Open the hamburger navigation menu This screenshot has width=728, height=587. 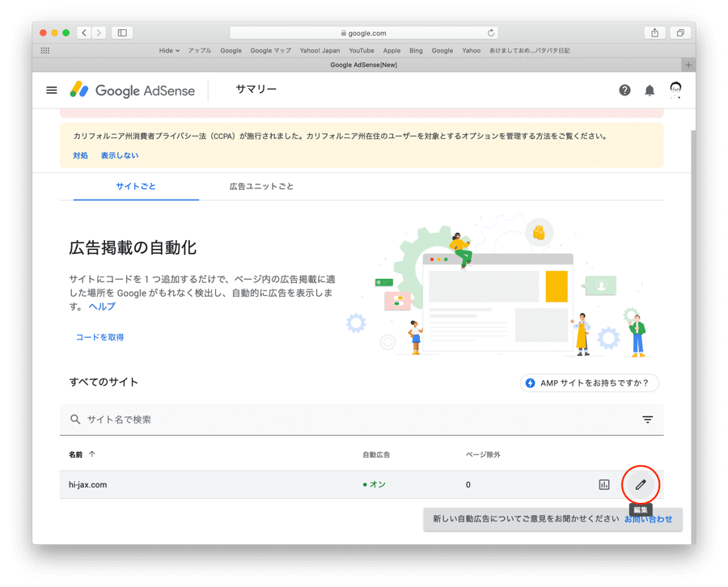pos(52,90)
